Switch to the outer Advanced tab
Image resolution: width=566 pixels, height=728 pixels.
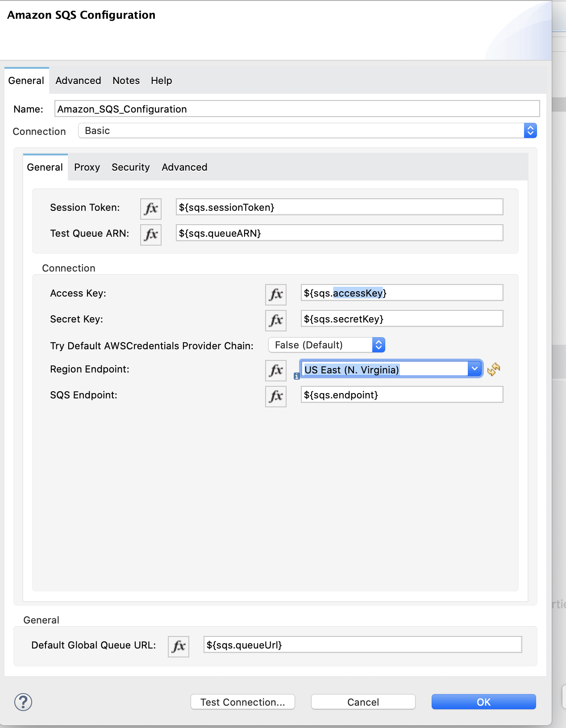[x=78, y=81]
